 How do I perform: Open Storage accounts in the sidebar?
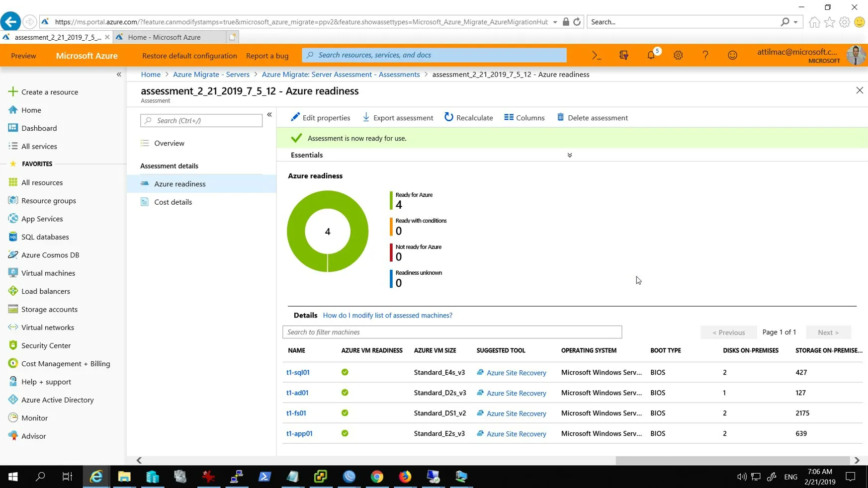pos(49,309)
